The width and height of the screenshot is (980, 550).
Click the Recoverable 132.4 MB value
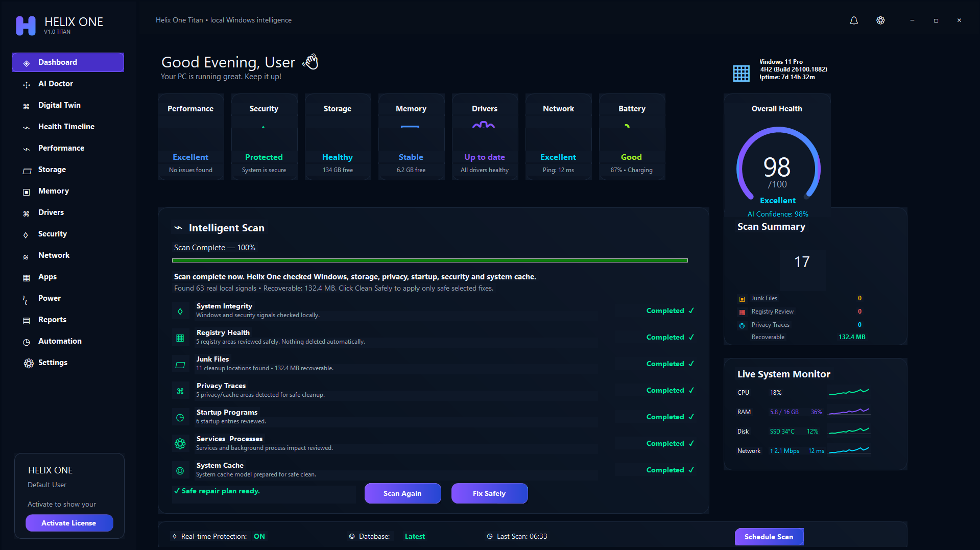852,337
